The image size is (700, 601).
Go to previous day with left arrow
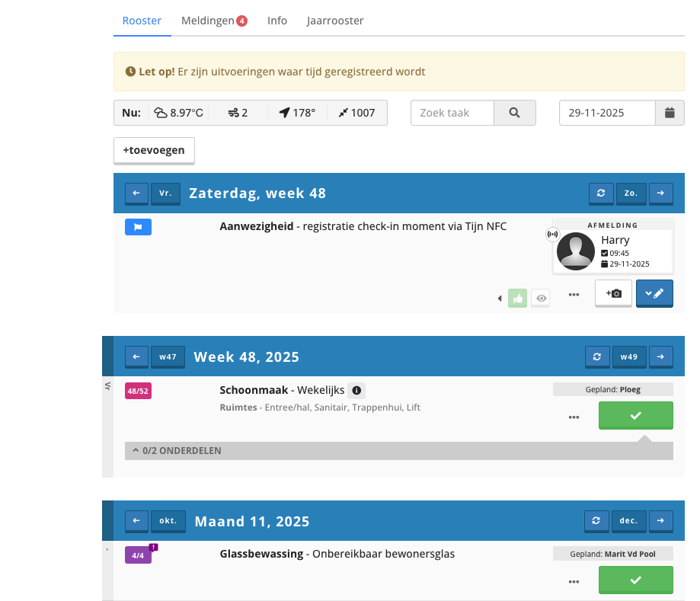pos(136,193)
